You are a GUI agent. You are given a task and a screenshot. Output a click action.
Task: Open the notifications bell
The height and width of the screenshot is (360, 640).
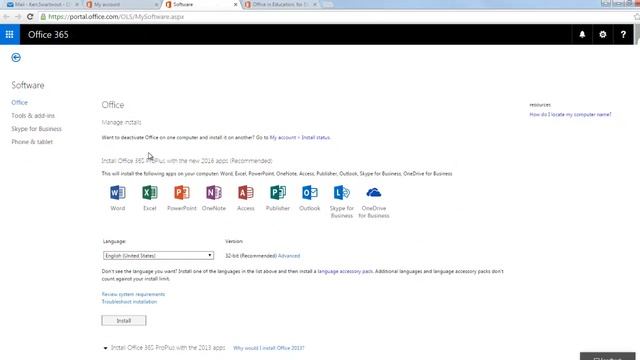pyautogui.click(x=582, y=35)
